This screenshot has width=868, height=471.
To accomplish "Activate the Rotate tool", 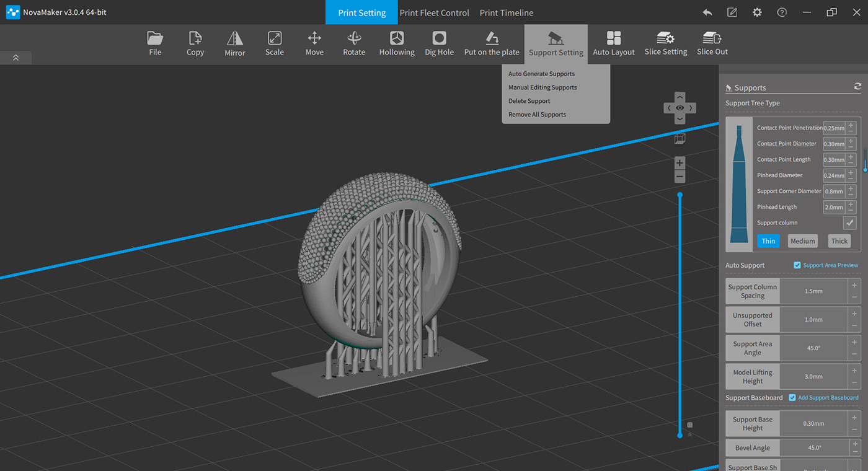I will 354,43.
